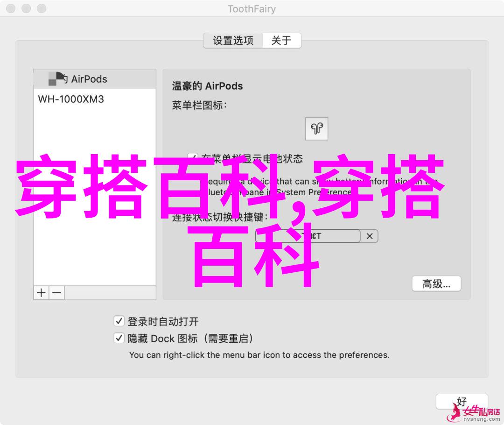Clear the hotkey with X button
This screenshot has width=504, height=425.
coord(370,236)
